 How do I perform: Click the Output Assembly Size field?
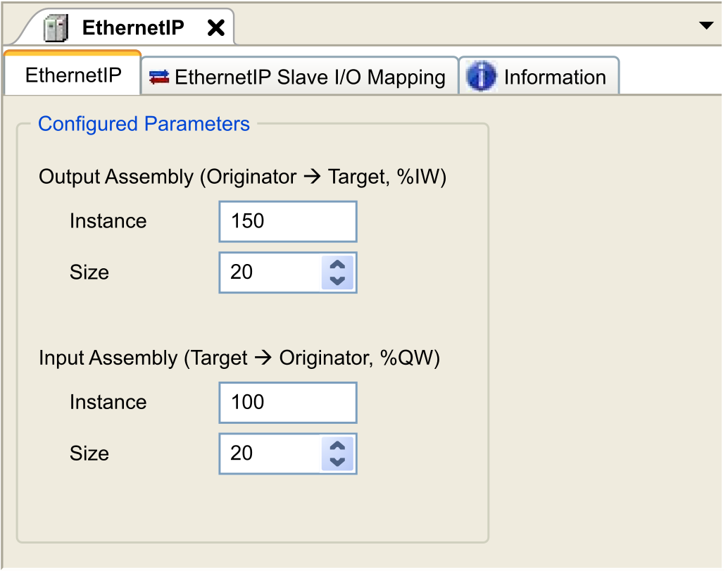270,272
